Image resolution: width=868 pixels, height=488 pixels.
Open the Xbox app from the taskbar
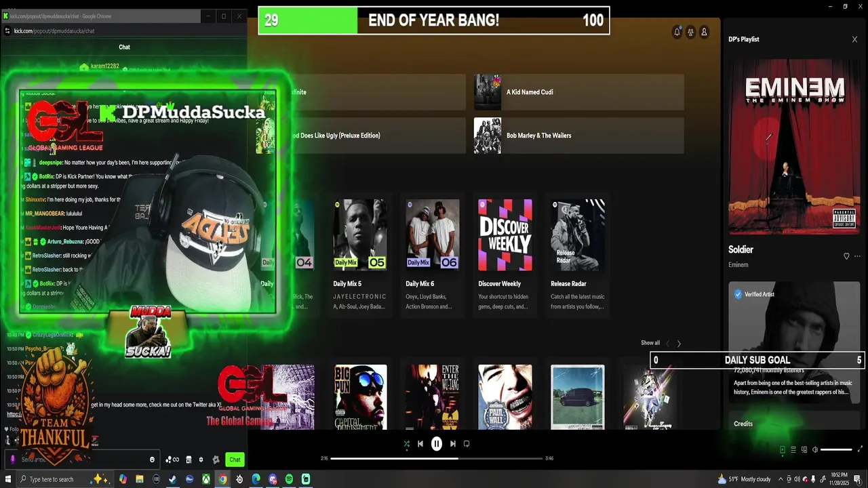(x=206, y=479)
